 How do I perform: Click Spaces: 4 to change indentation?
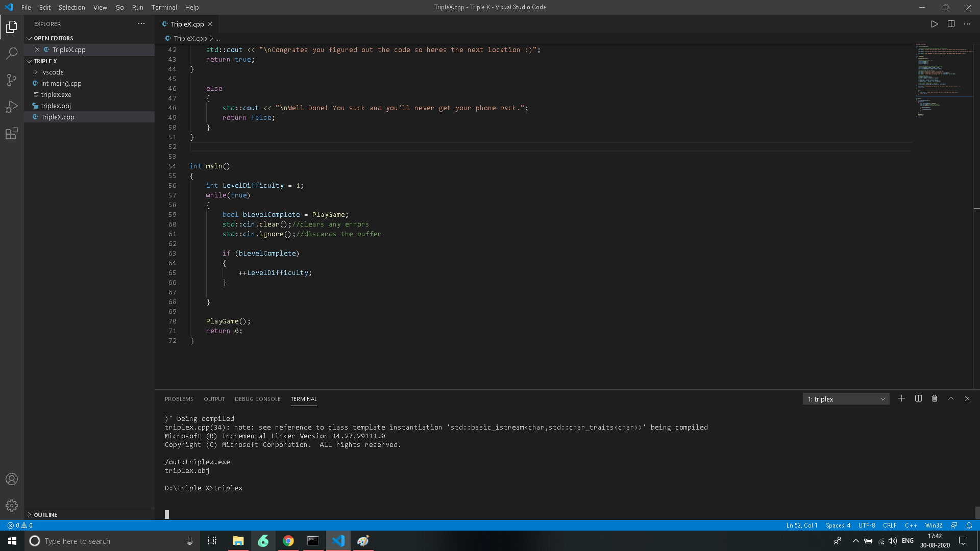point(839,525)
